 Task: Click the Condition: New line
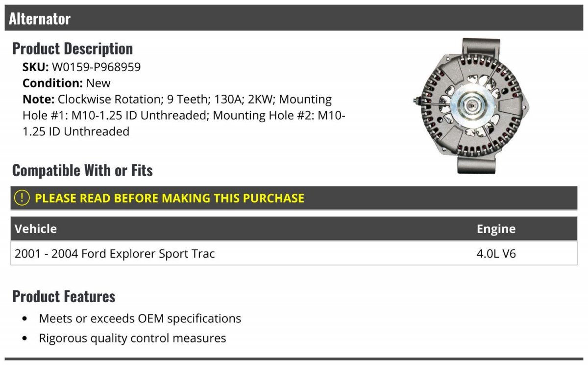pos(67,83)
